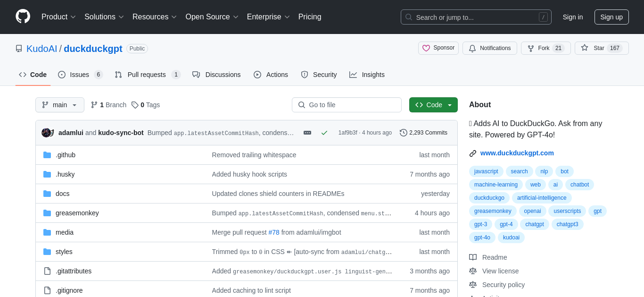This screenshot has width=644, height=297.
Task: Click the Sign up button
Action: click(x=611, y=17)
